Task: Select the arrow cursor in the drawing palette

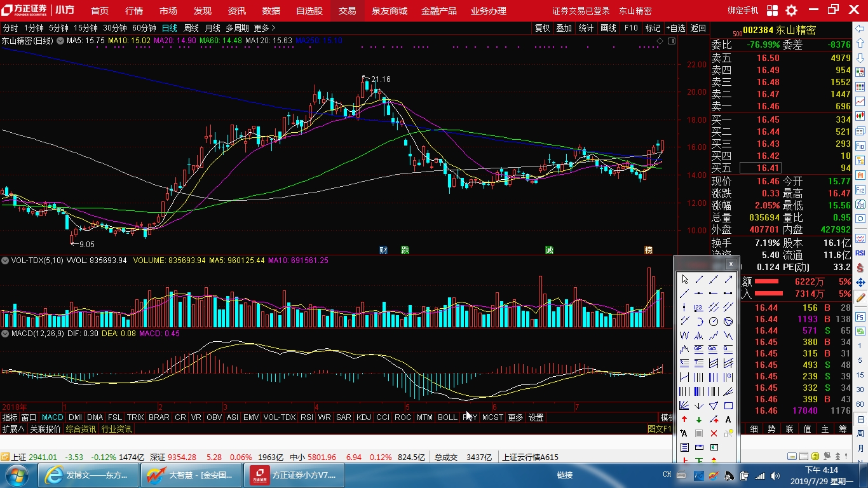Action: pos(684,279)
